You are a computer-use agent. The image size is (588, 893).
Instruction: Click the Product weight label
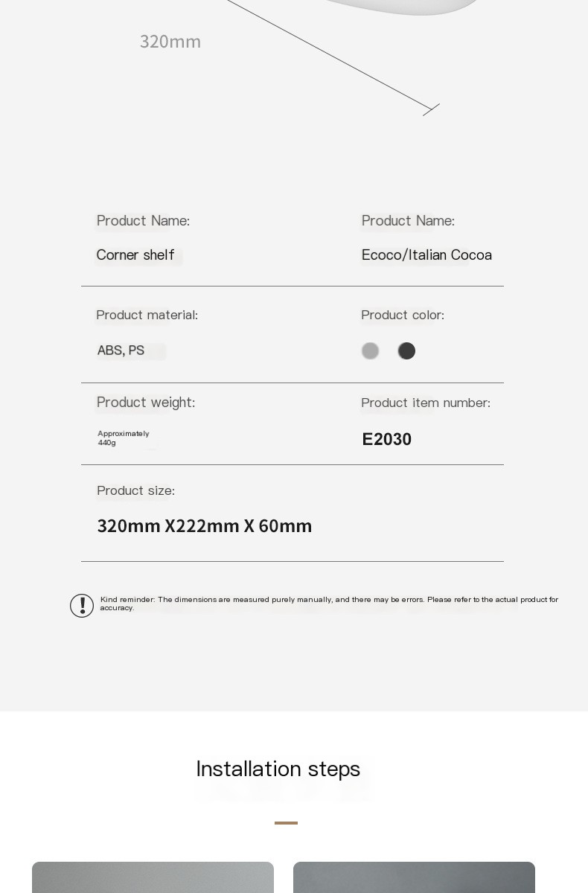coord(146,403)
